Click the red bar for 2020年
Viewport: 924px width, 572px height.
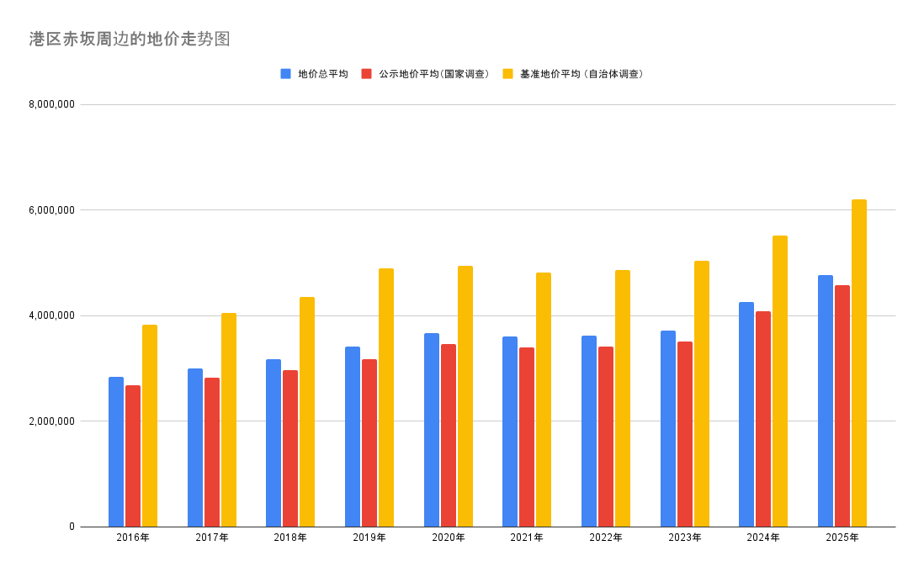click(449, 435)
